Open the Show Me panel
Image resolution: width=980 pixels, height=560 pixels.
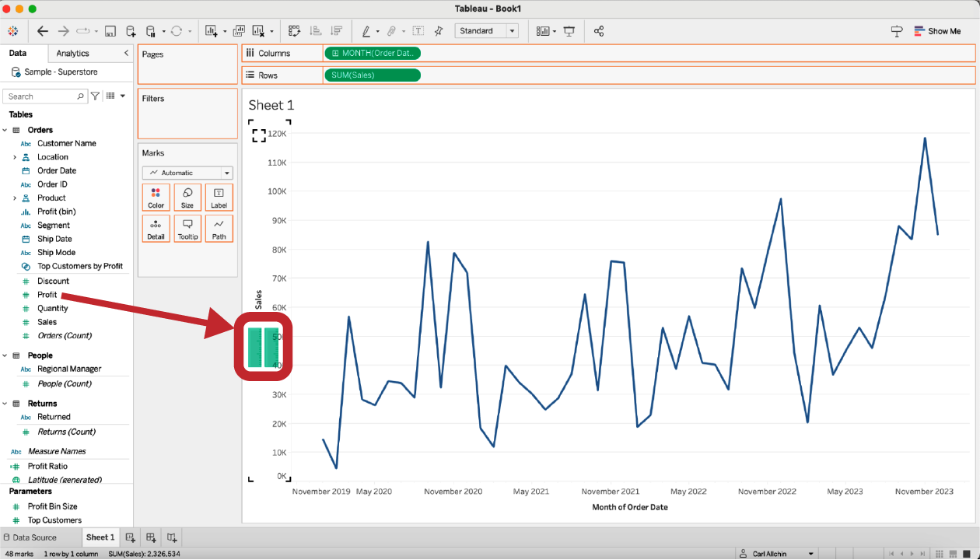937,31
